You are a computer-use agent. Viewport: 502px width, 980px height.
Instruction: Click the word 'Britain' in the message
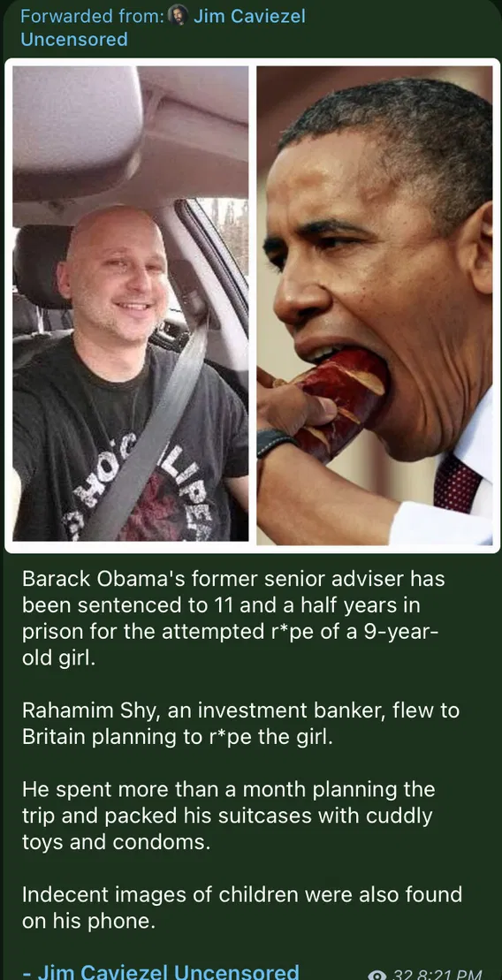[x=54, y=737]
